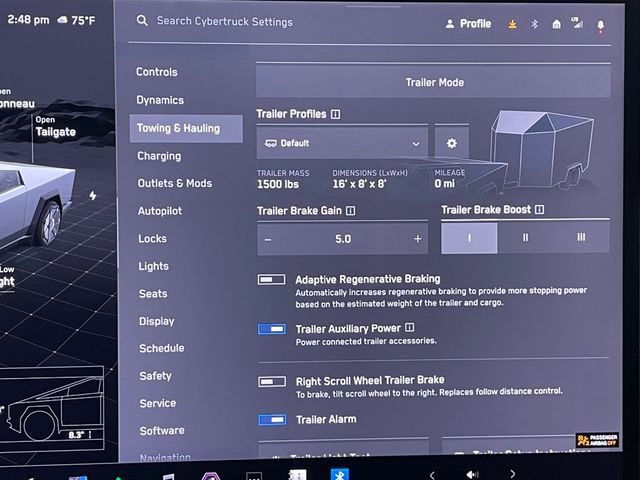
Task: View Trailer Brake Boost info icon
Action: 540,209
